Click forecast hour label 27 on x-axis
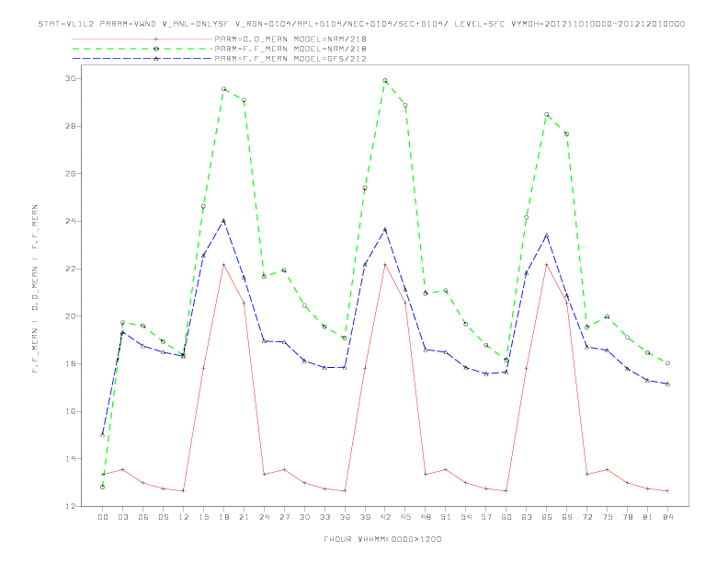 click(x=284, y=517)
